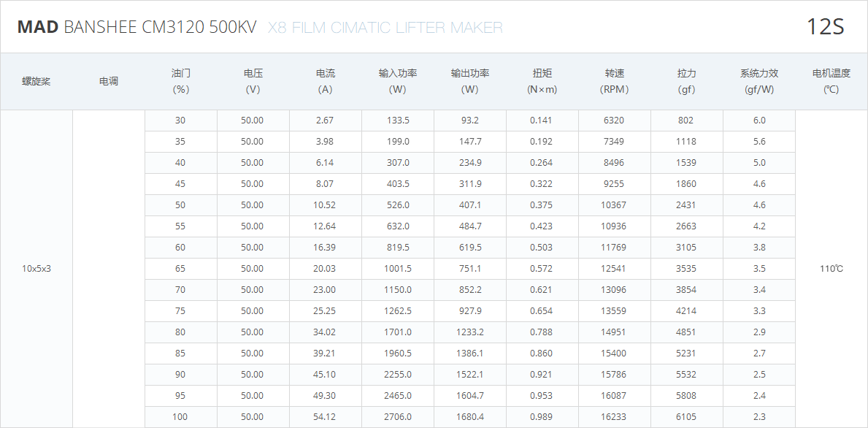Click the efficiency value 6.0

point(759,121)
